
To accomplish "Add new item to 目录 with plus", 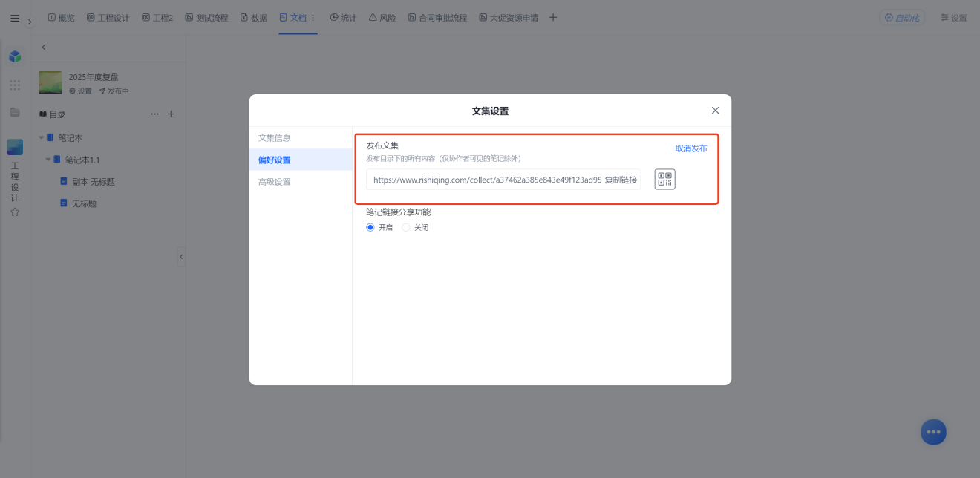I will coord(171,114).
